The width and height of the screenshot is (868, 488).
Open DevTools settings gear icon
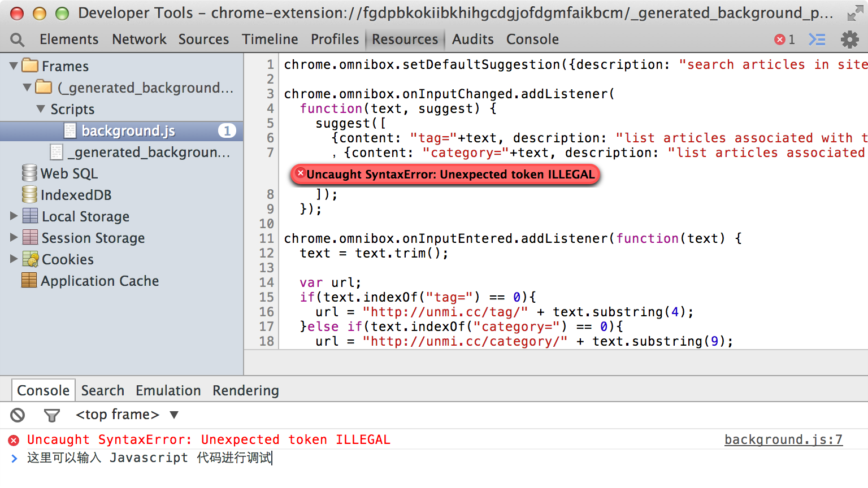tap(849, 40)
